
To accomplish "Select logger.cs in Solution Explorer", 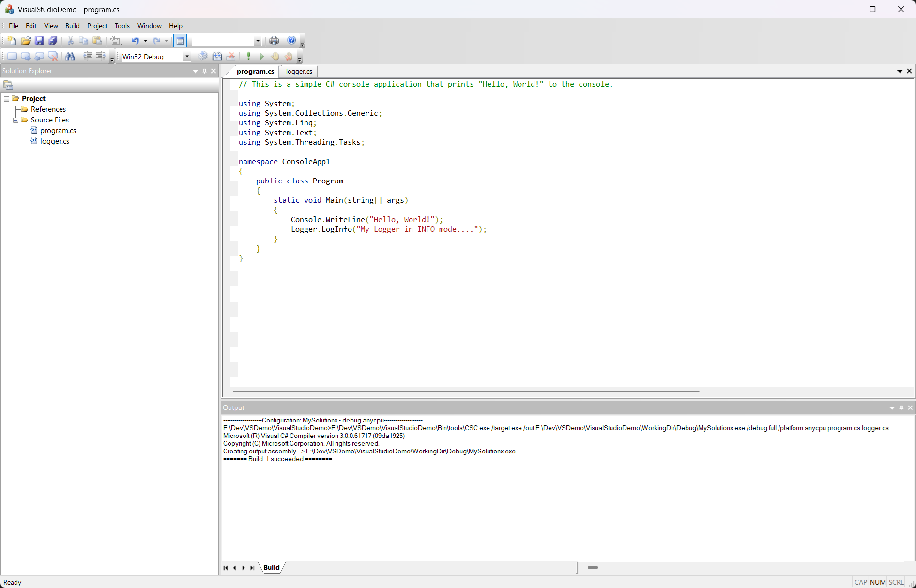I will click(55, 141).
